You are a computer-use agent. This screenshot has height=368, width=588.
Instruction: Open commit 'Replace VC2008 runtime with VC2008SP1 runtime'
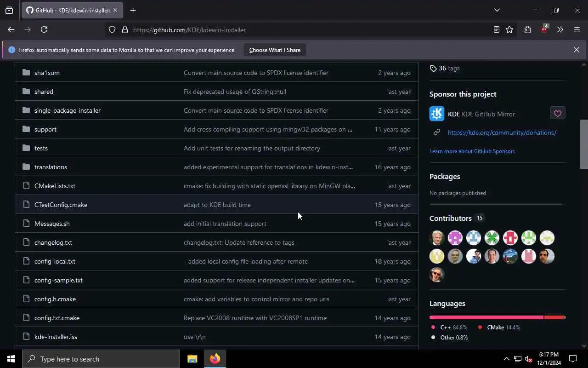pyautogui.click(x=255, y=318)
